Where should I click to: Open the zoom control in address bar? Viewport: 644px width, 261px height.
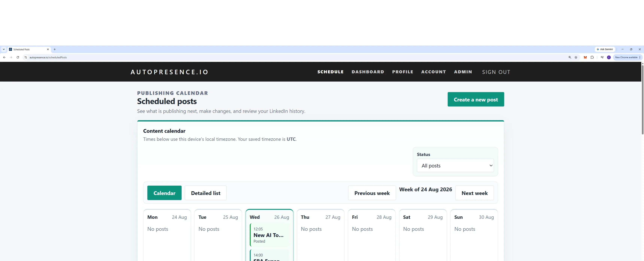(570, 57)
